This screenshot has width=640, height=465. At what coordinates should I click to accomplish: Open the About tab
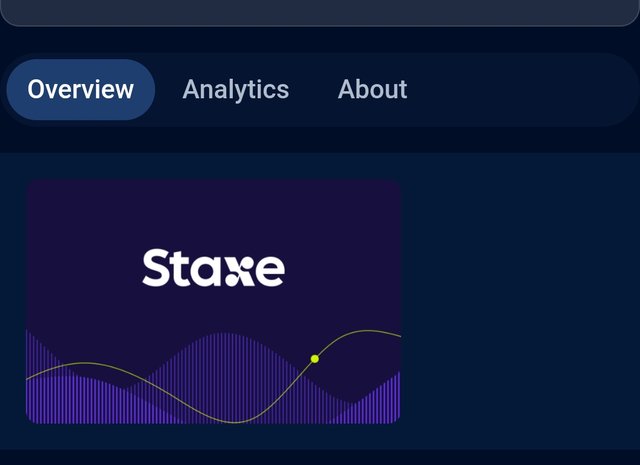click(372, 89)
